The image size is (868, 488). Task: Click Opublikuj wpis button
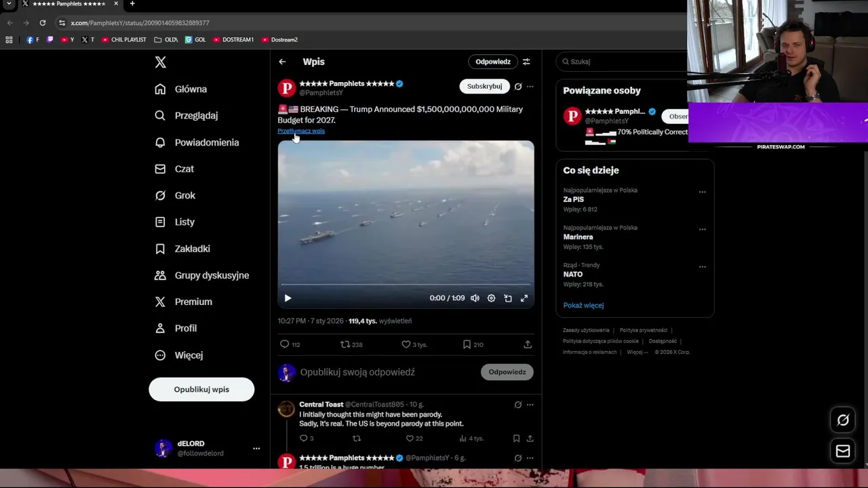[201, 389]
